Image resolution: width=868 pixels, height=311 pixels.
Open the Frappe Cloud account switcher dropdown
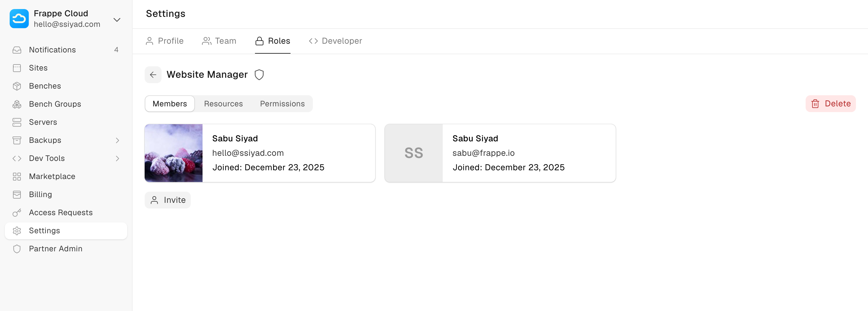tap(117, 20)
